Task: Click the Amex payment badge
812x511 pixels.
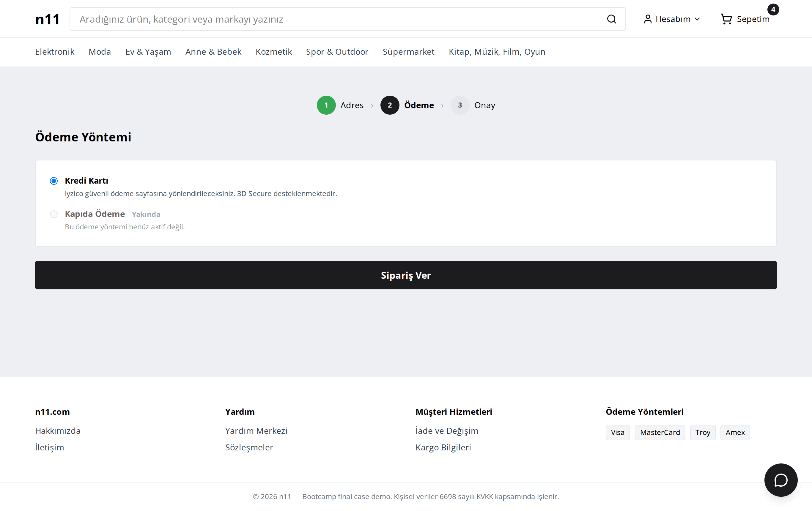Action: [x=735, y=432]
